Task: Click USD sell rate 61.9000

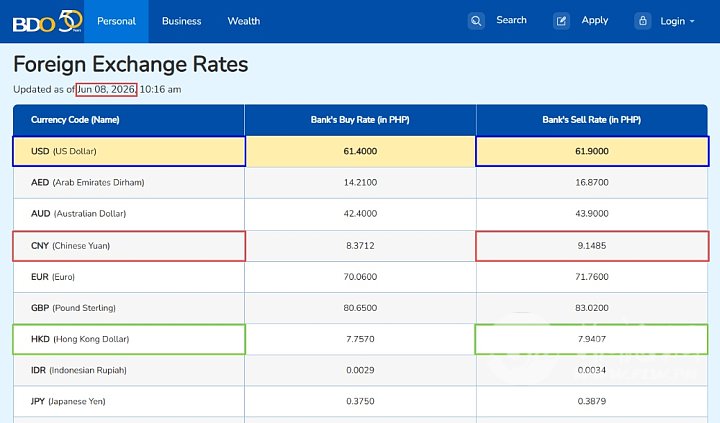Action: [591, 151]
